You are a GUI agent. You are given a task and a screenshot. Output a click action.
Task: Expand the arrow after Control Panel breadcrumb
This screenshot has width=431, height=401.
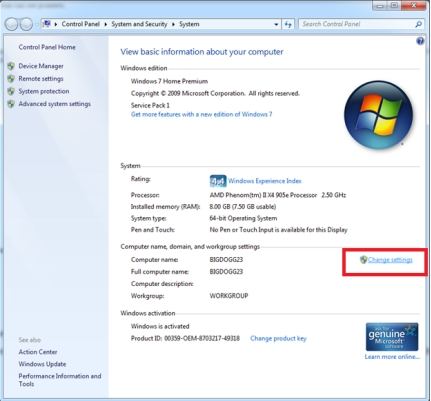point(105,24)
